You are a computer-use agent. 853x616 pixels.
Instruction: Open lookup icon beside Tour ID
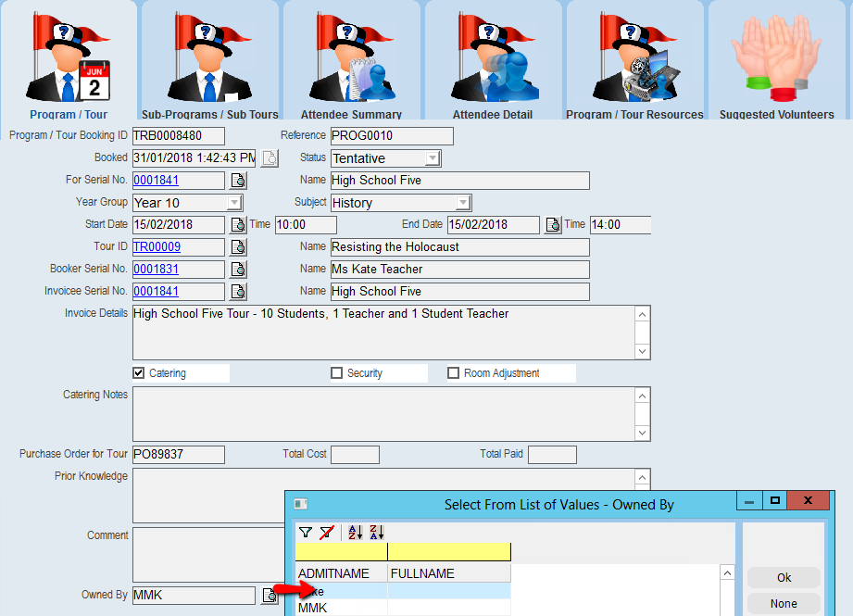(x=238, y=247)
